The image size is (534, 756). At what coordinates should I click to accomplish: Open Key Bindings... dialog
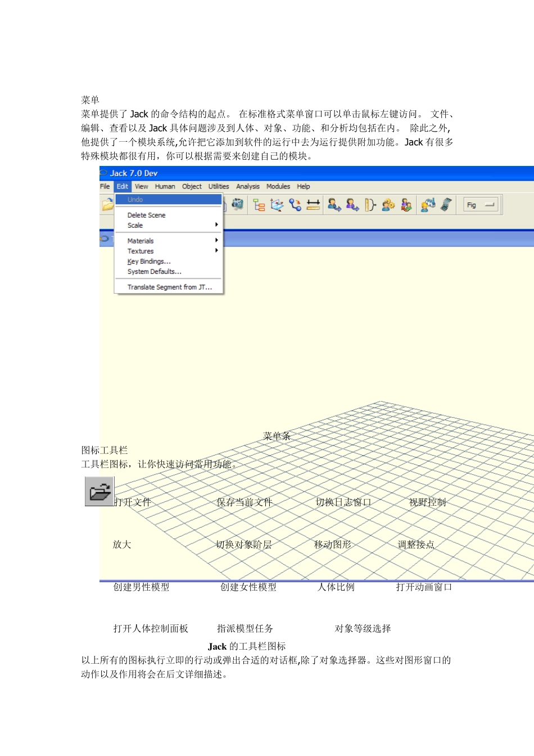(x=169, y=262)
